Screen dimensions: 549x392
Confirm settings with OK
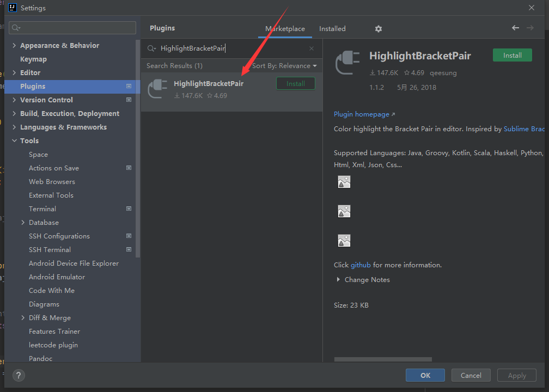[425, 375]
